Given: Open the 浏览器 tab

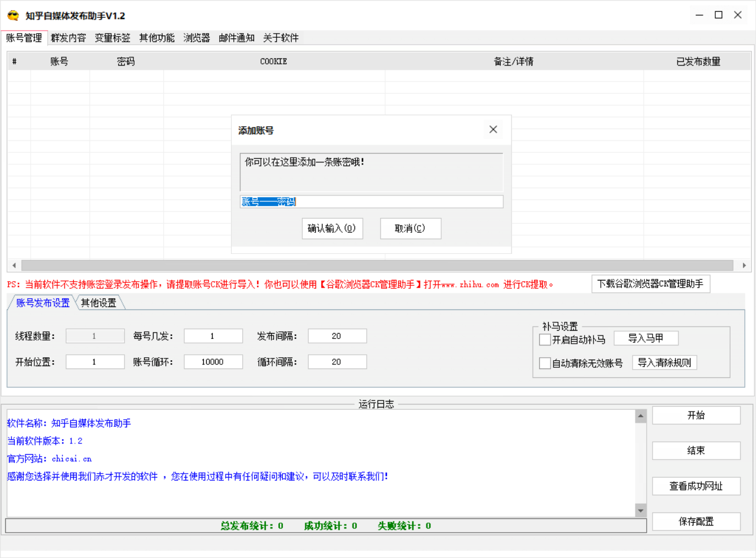Looking at the screenshot, I should click(197, 38).
